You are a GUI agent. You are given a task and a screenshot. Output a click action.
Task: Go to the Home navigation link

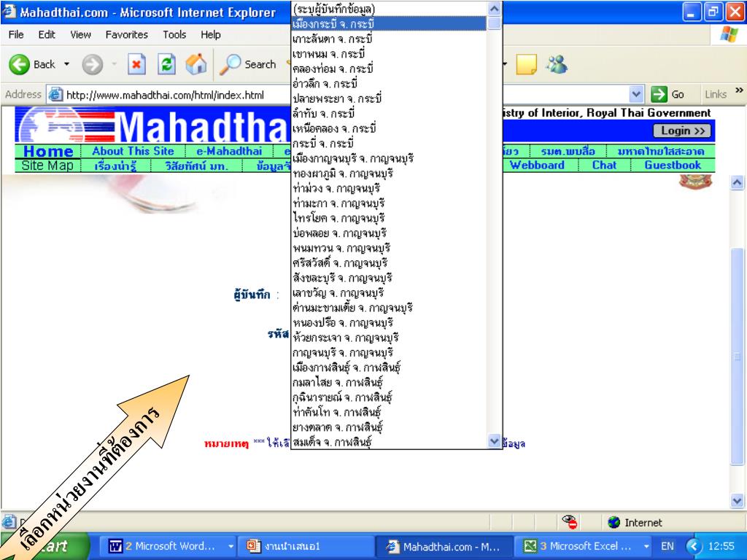[48, 152]
